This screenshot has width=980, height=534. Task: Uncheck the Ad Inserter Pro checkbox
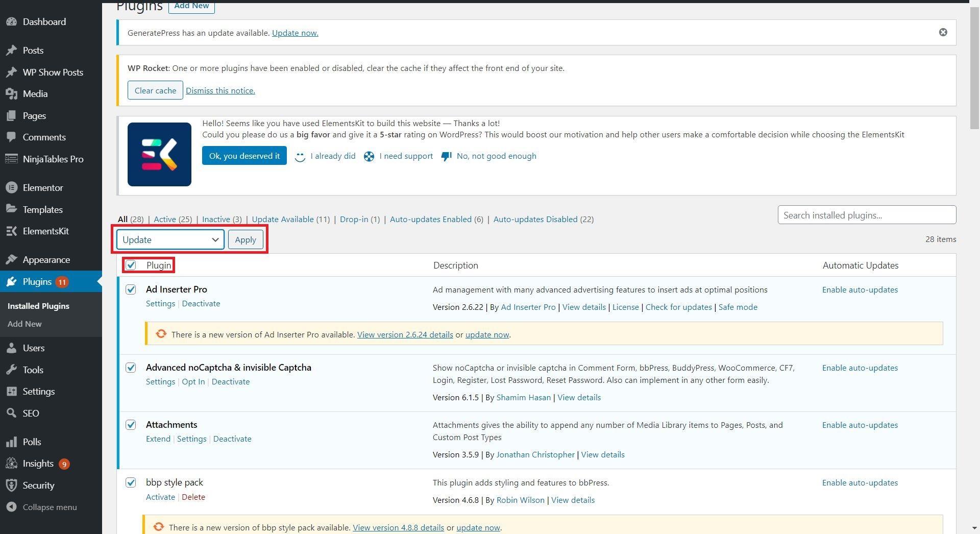tap(131, 289)
